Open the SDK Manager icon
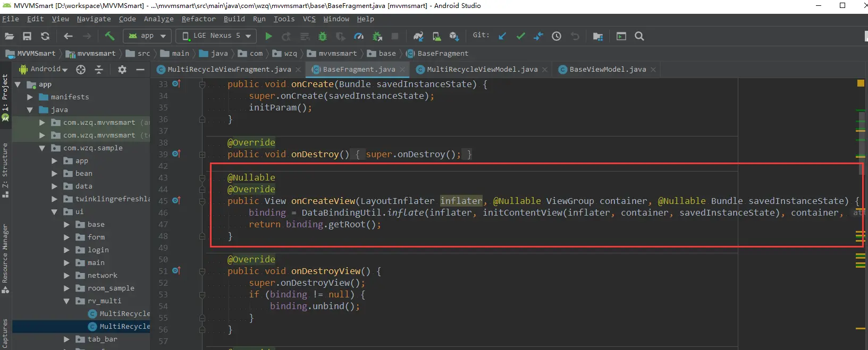868x350 pixels. pyautogui.click(x=454, y=36)
